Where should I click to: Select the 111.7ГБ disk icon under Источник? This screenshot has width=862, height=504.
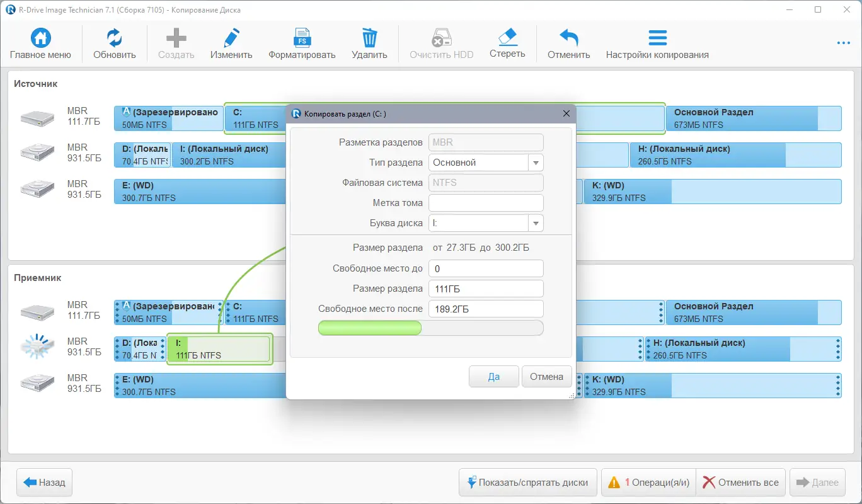pos(38,118)
